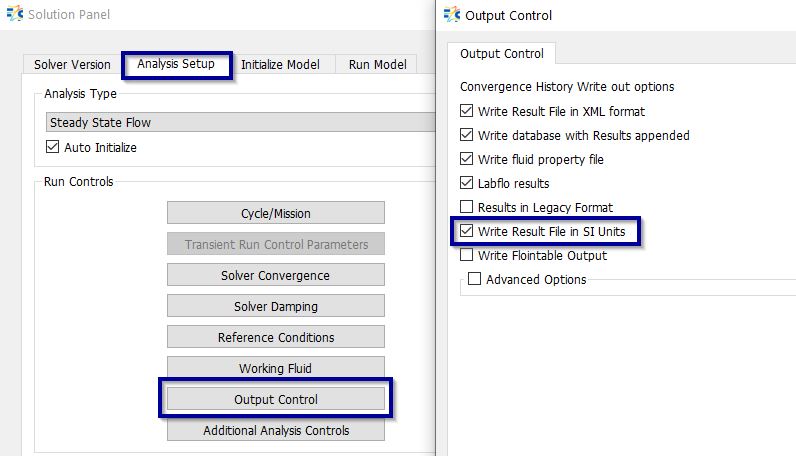Select the Initialize Model tab
Screen dimensions: 796x456
pyautogui.click(x=280, y=65)
